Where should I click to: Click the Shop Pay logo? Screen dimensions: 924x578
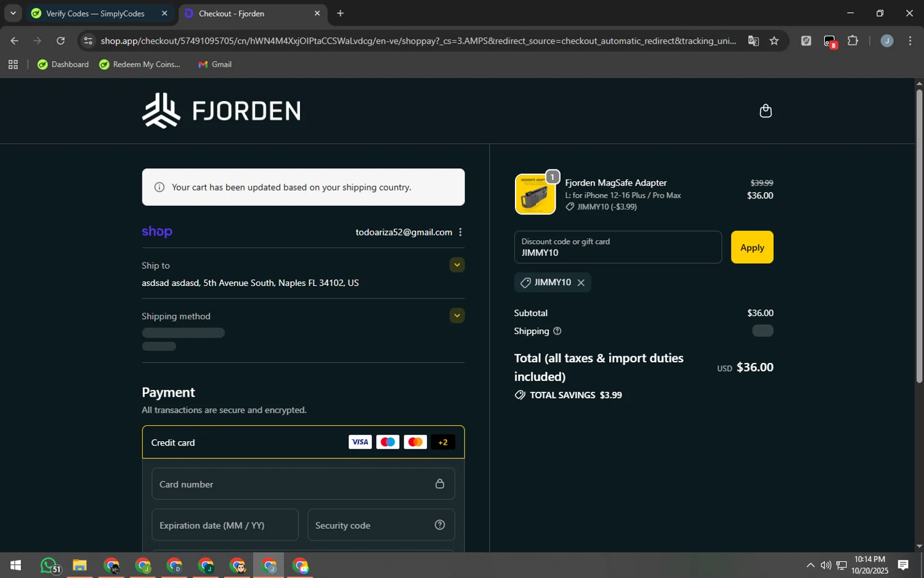[x=157, y=232]
